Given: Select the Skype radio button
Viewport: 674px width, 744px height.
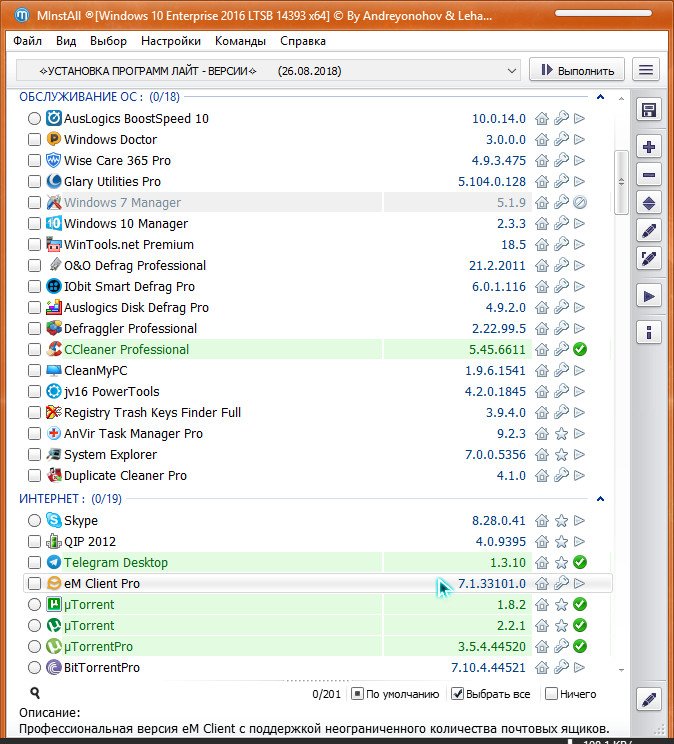Looking at the screenshot, I should click(x=34, y=521).
